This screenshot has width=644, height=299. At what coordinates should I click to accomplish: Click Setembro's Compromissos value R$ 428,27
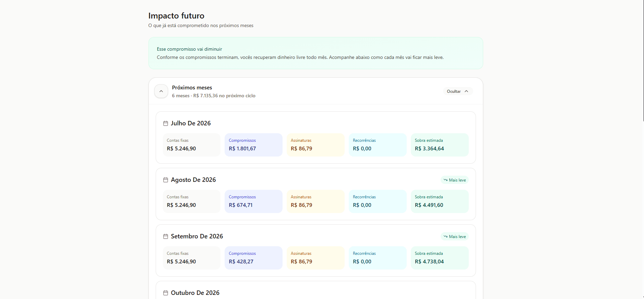click(241, 262)
